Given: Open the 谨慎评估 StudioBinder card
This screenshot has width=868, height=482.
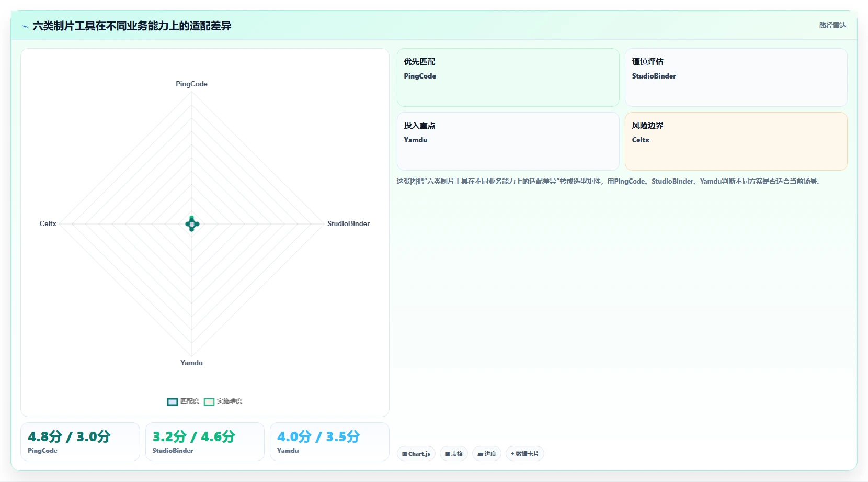Looking at the screenshot, I should 736,77.
